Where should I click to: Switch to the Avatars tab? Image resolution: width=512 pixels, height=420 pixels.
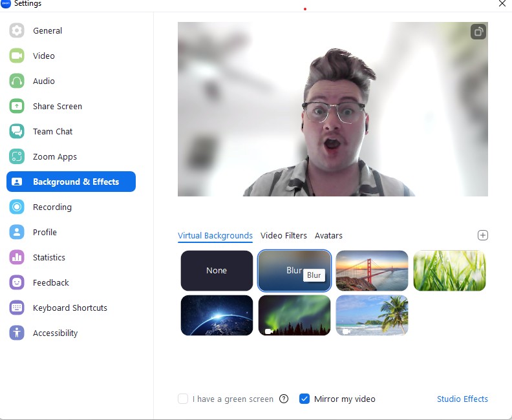(x=328, y=235)
